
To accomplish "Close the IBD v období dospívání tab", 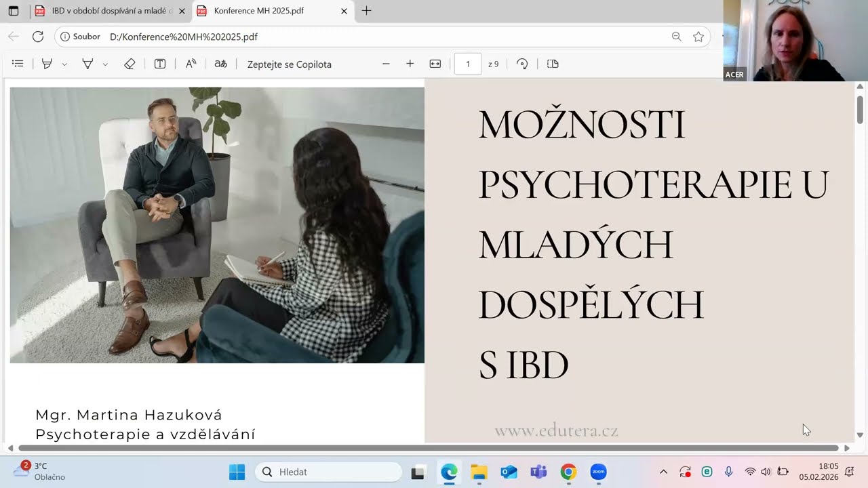I will coord(182,11).
